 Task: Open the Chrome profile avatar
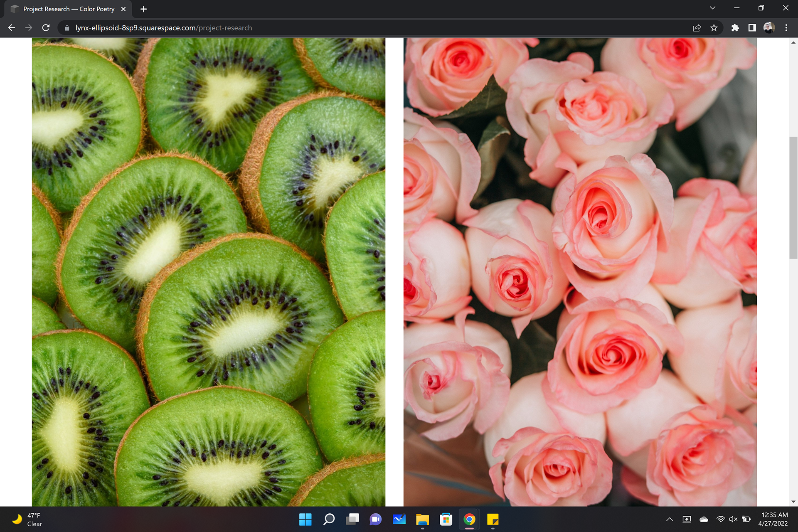point(768,28)
